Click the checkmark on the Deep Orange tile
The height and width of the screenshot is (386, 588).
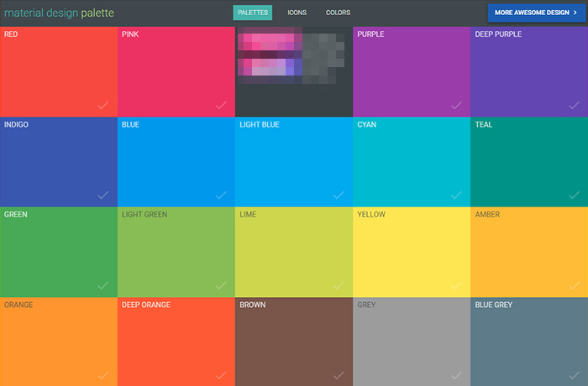[x=221, y=375]
